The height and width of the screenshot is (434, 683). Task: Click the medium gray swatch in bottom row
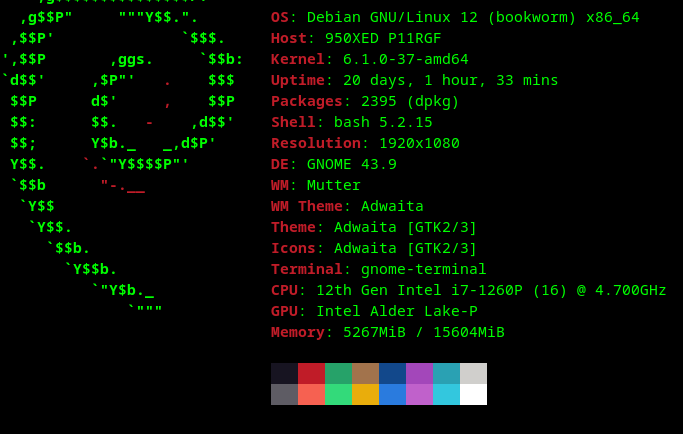click(284, 394)
